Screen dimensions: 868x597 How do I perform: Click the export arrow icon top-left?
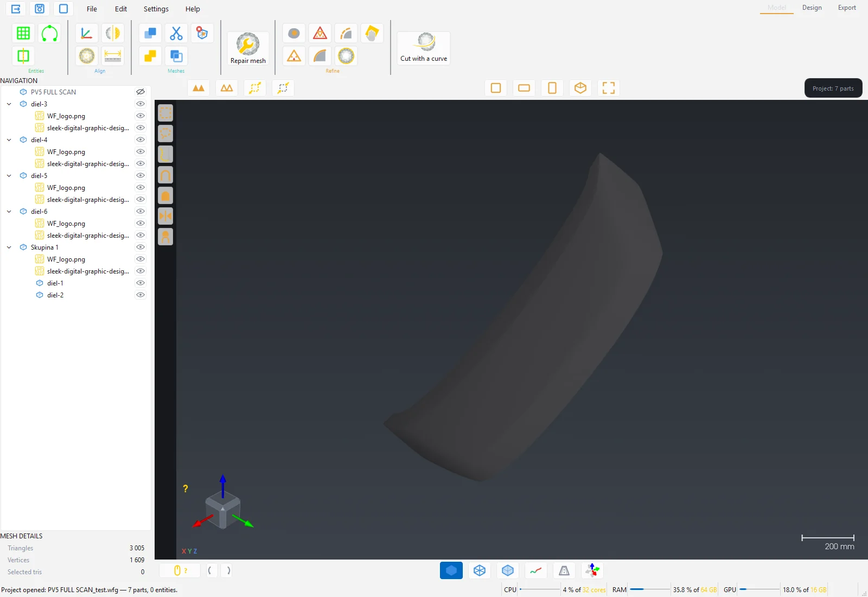click(16, 9)
